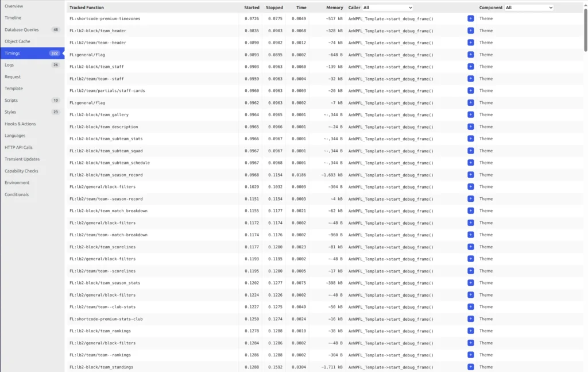Expand caller stack for FL:lb2/team/team--rankings
Screen dimensions: 588x372
(470, 355)
